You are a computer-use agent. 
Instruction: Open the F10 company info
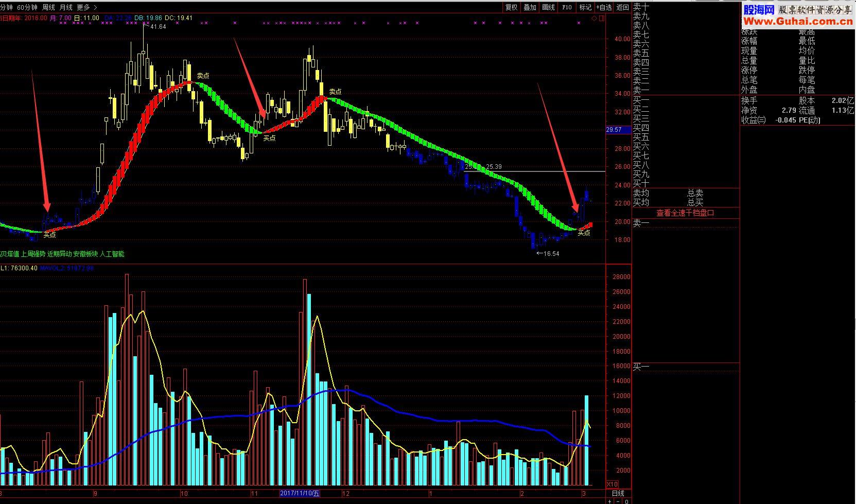(567, 7)
